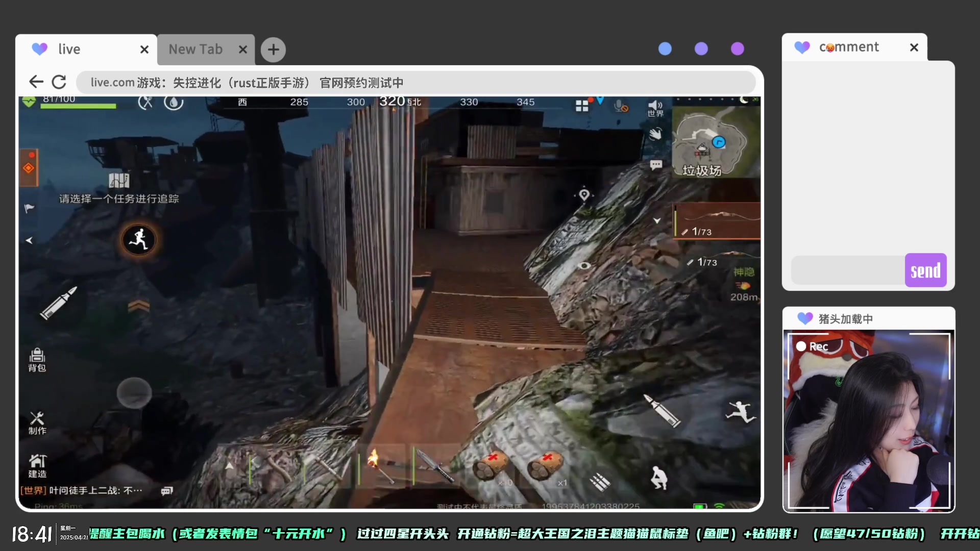Click the comment text input field
980x551 pixels.
pyautogui.click(x=848, y=270)
